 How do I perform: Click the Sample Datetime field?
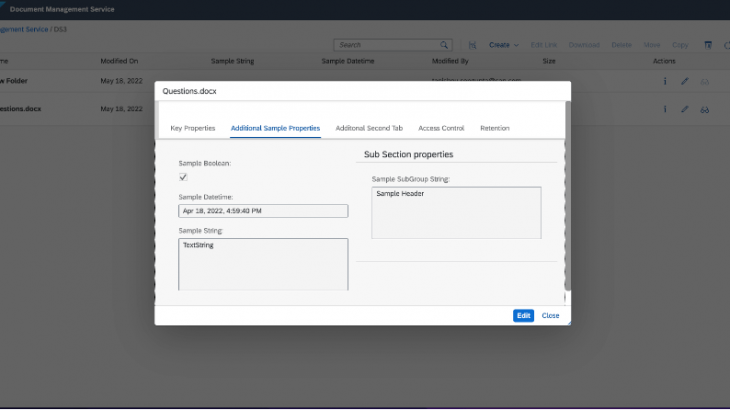(263, 211)
